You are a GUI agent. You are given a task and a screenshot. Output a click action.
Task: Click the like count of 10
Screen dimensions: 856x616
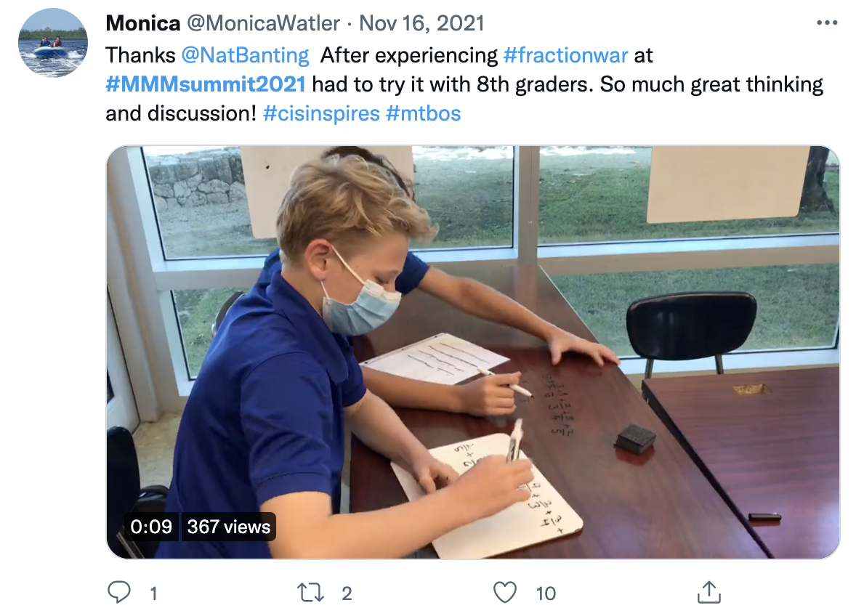[546, 593]
